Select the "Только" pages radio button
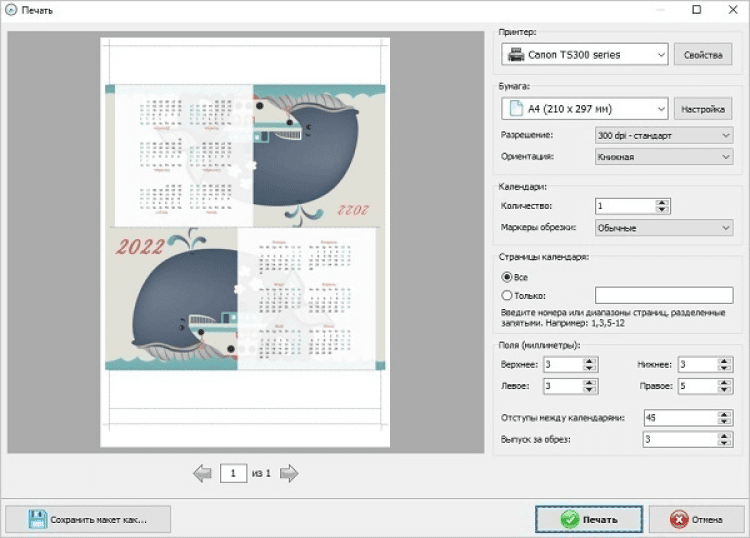 pos(507,296)
